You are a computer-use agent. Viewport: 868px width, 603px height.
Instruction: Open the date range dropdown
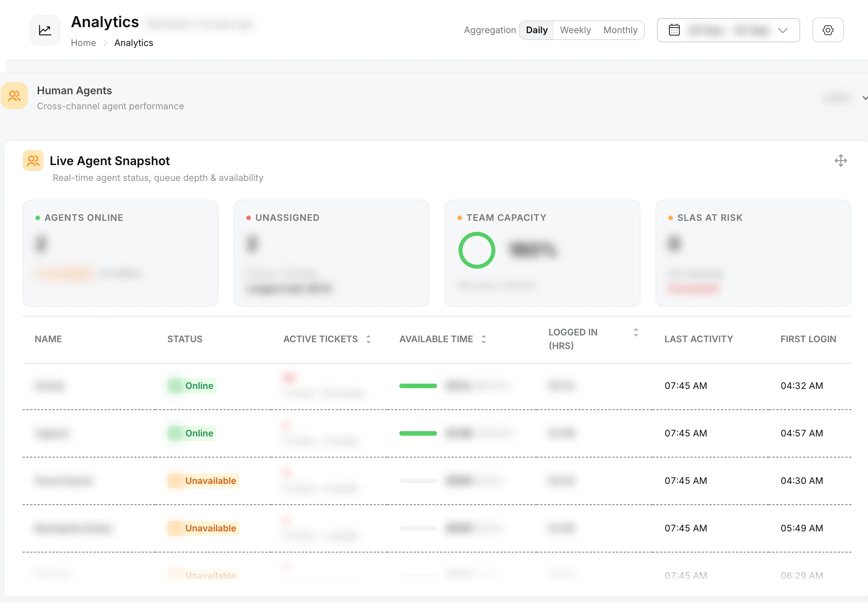click(728, 30)
